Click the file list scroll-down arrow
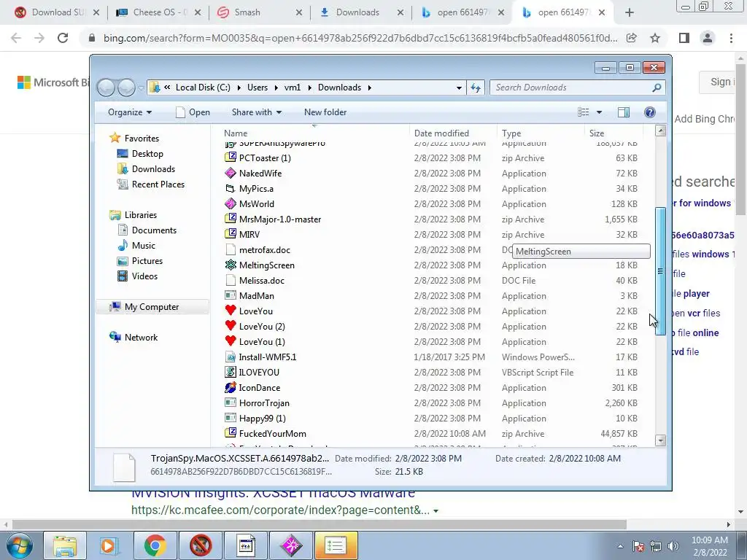 pos(660,440)
